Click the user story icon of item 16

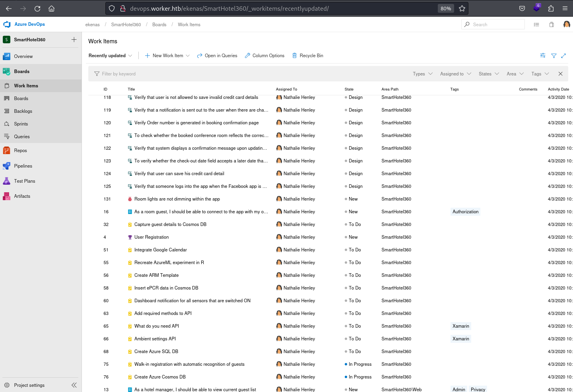[x=130, y=212]
